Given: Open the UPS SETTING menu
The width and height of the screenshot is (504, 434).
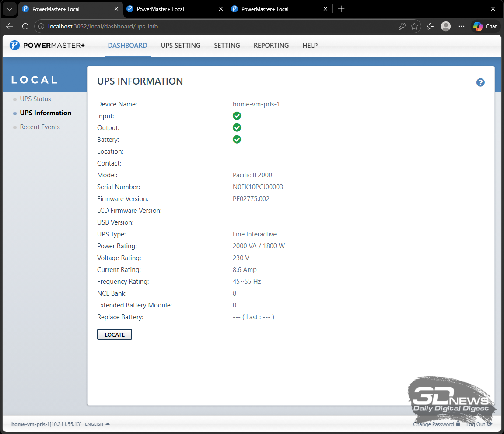Looking at the screenshot, I should pos(181,46).
